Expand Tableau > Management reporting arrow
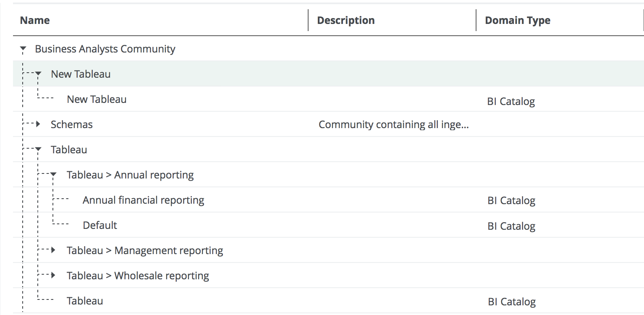The width and height of the screenshot is (644, 315). pyautogui.click(x=53, y=250)
